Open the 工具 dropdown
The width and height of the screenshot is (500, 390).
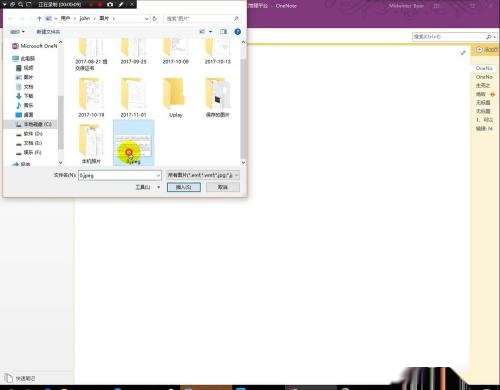pyautogui.click(x=148, y=187)
